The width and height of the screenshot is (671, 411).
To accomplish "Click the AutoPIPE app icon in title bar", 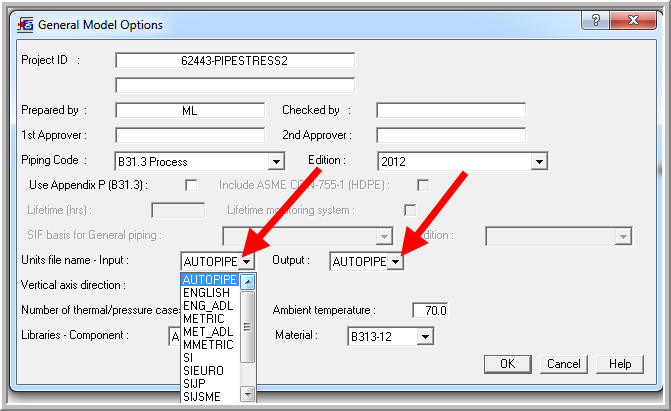I will 25,24.
